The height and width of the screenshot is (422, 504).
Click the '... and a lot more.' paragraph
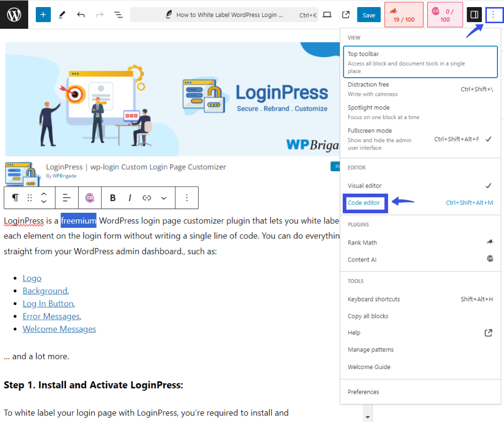(x=36, y=356)
